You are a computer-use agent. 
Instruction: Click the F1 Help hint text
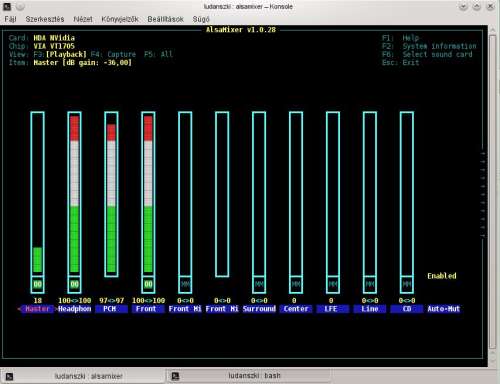(401, 38)
